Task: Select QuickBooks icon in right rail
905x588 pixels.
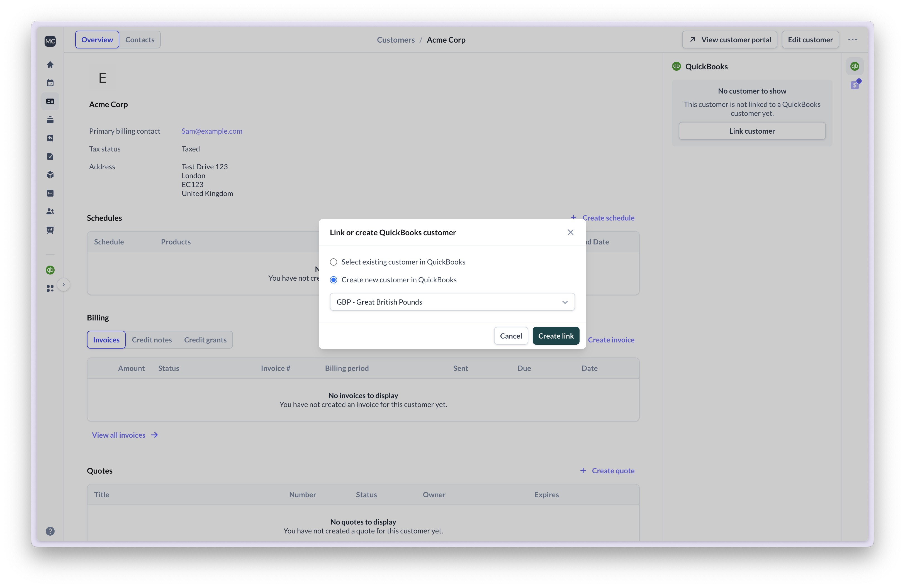Action: pyautogui.click(x=855, y=66)
